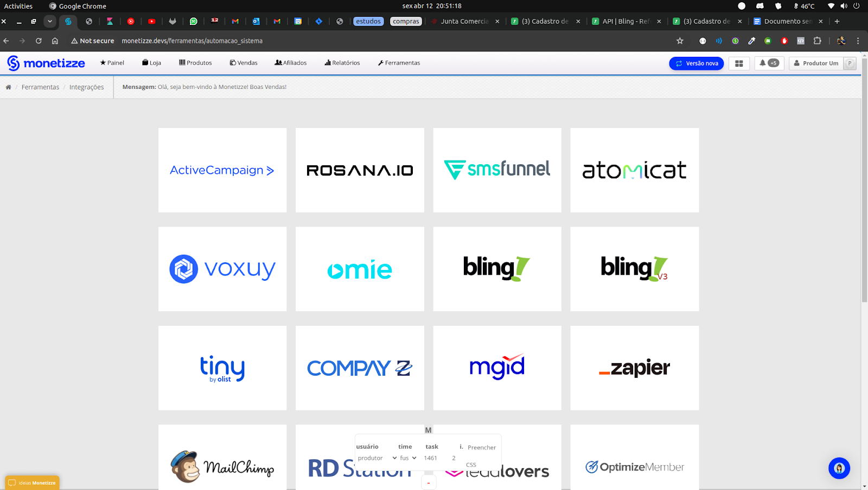Open the ActiveCampaign integration card
The height and width of the screenshot is (490, 868).
222,170
